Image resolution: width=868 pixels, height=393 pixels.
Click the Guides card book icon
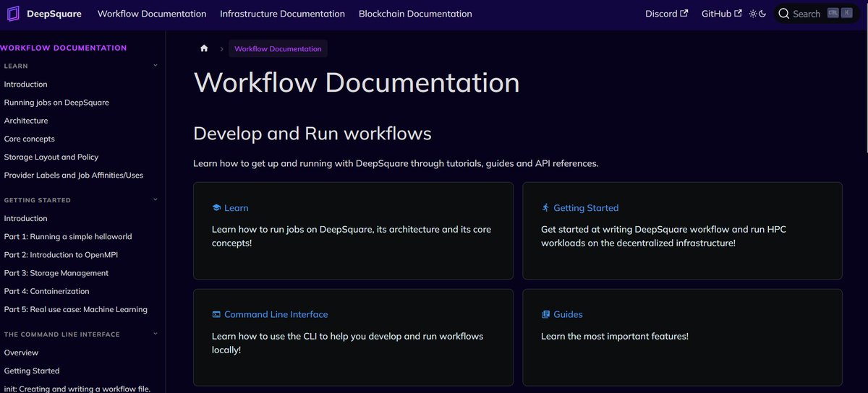tap(545, 314)
